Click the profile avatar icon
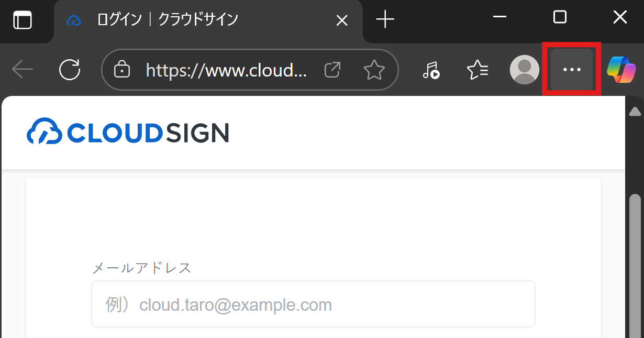Image resolution: width=644 pixels, height=338 pixels. [524, 70]
